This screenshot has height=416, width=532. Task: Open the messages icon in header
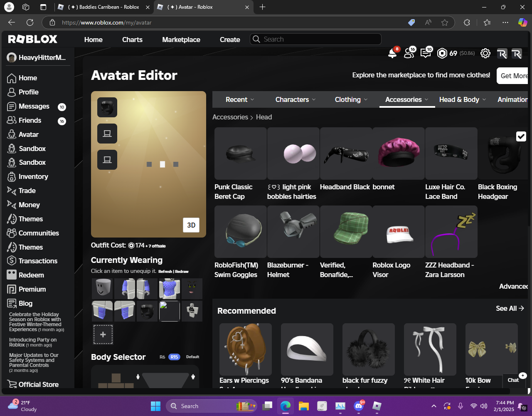(426, 53)
